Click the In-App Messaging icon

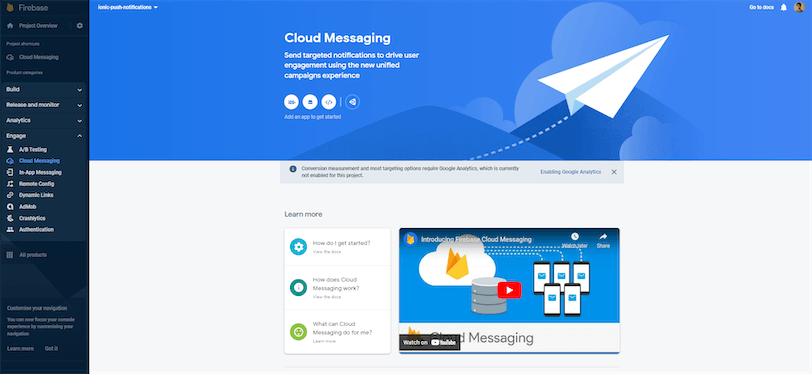(10, 172)
